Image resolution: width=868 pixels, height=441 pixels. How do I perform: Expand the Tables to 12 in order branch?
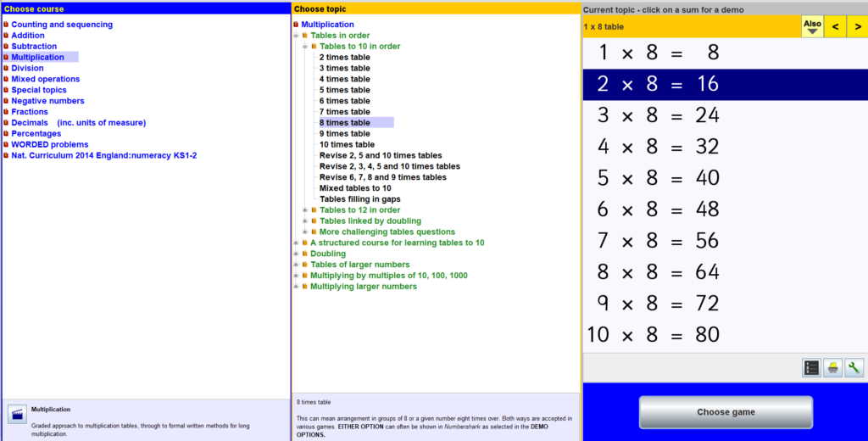point(305,210)
